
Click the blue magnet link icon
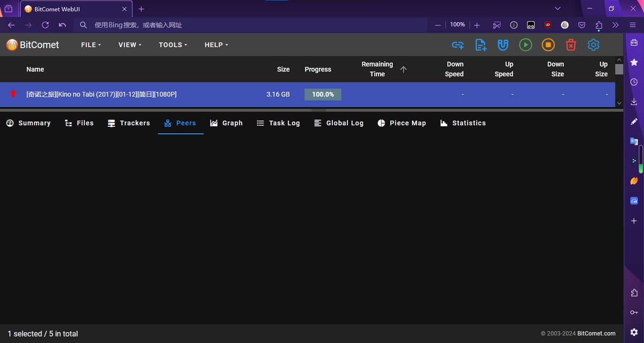coord(503,45)
